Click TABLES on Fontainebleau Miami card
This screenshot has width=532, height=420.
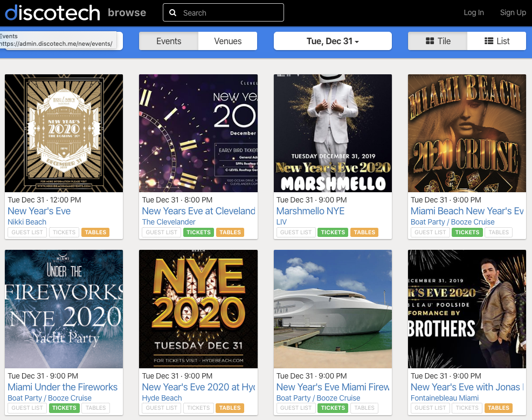pos(499,408)
